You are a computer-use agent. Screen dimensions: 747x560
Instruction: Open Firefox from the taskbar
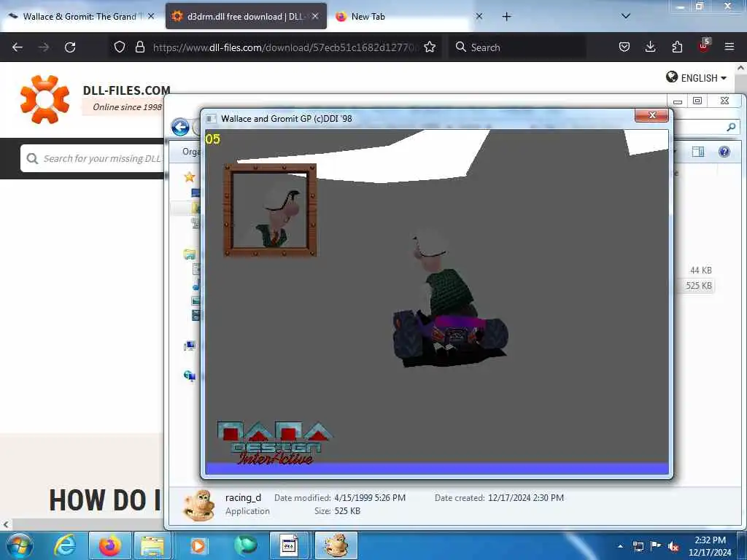109,545
